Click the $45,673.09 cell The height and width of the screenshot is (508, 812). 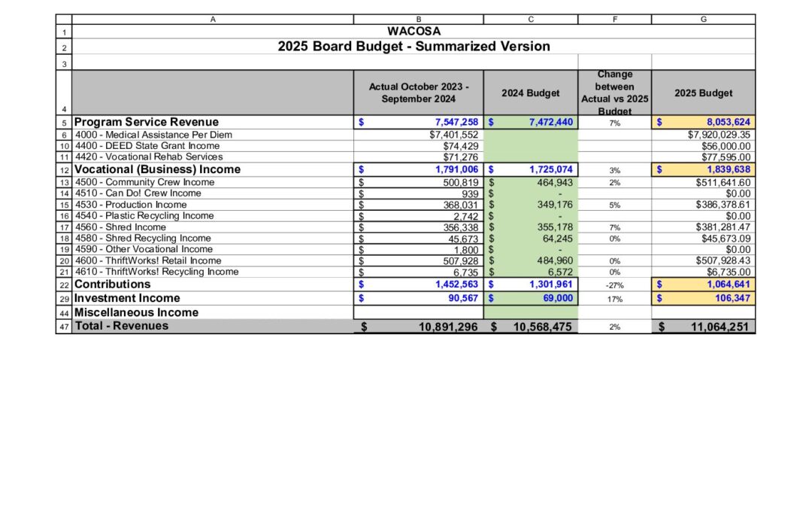click(x=703, y=239)
